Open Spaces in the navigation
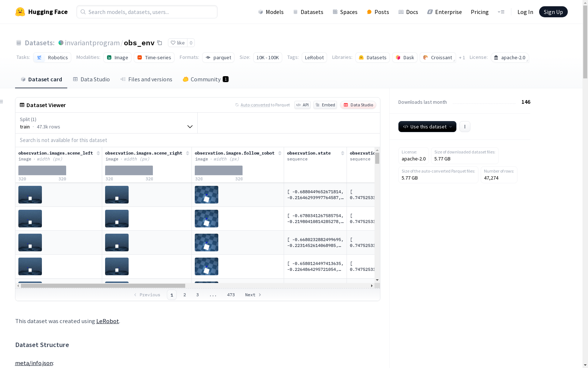Image resolution: width=588 pixels, height=368 pixels. (x=345, y=12)
